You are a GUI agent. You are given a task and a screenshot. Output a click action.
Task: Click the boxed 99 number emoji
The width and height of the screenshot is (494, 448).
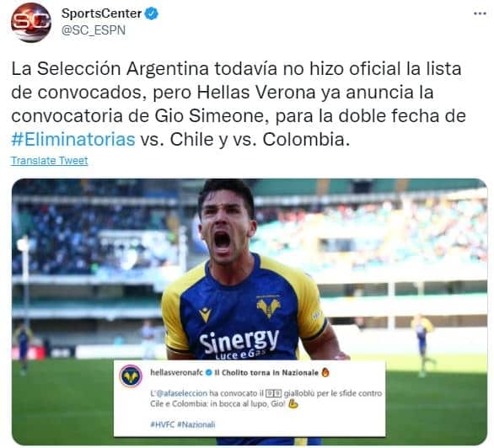tap(273, 393)
